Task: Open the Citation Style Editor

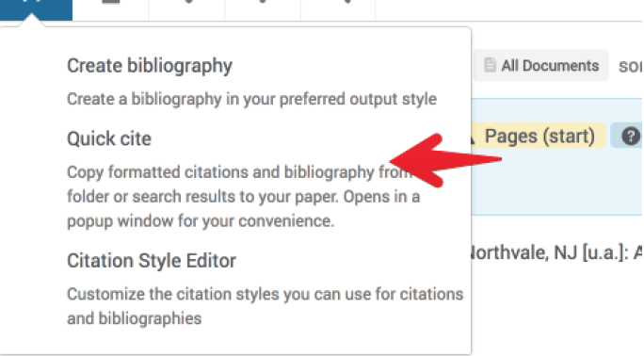Action: coord(152,261)
